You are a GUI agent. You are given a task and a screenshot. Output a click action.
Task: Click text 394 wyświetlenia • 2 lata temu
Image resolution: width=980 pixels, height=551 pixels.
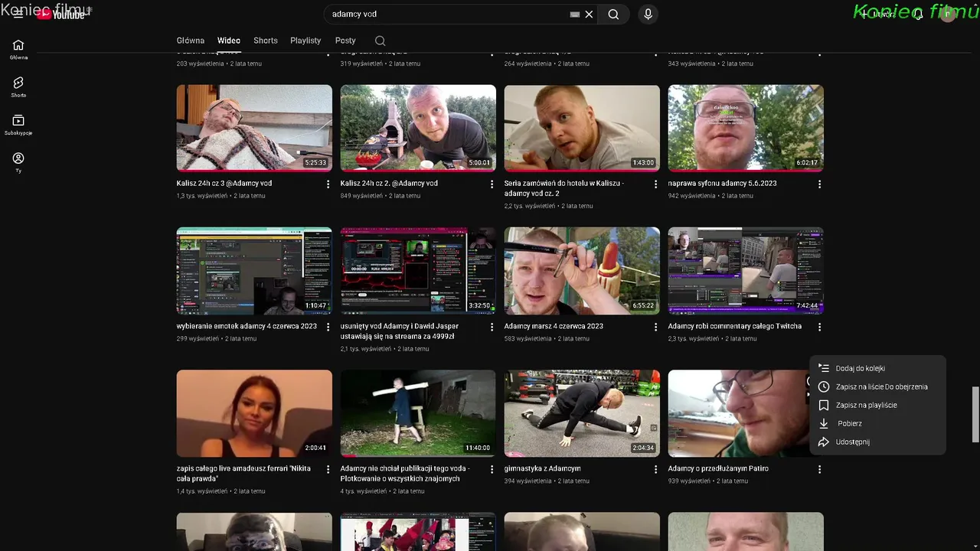point(547,481)
